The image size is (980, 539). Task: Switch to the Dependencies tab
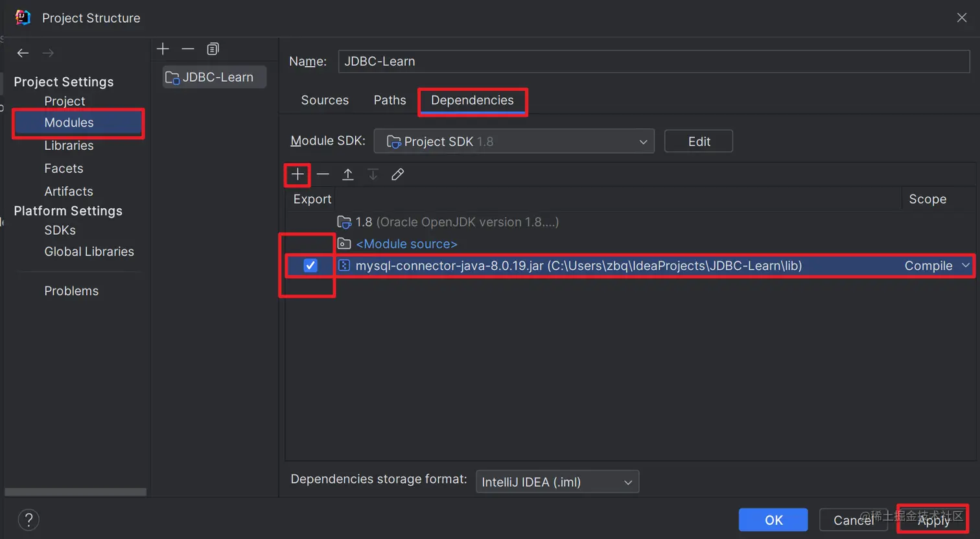(x=472, y=101)
